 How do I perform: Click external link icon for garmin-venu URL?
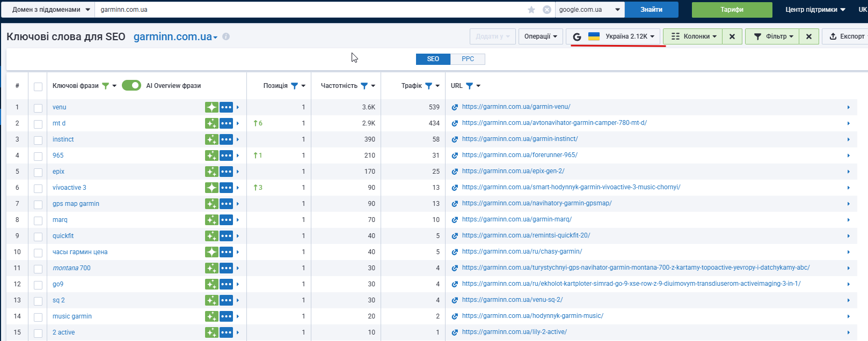pyautogui.click(x=455, y=107)
